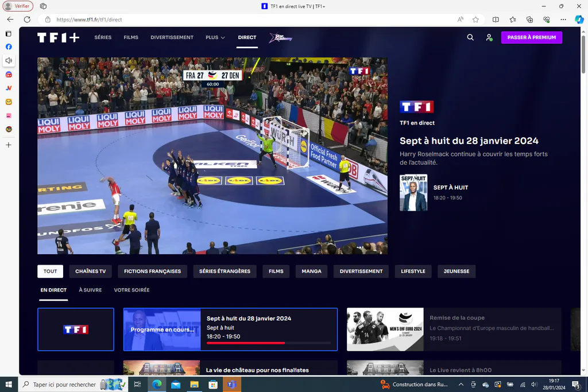This screenshot has height=392, width=588.
Task: Switch to the VOTRE SOIRÉE tab
Action: [131, 290]
